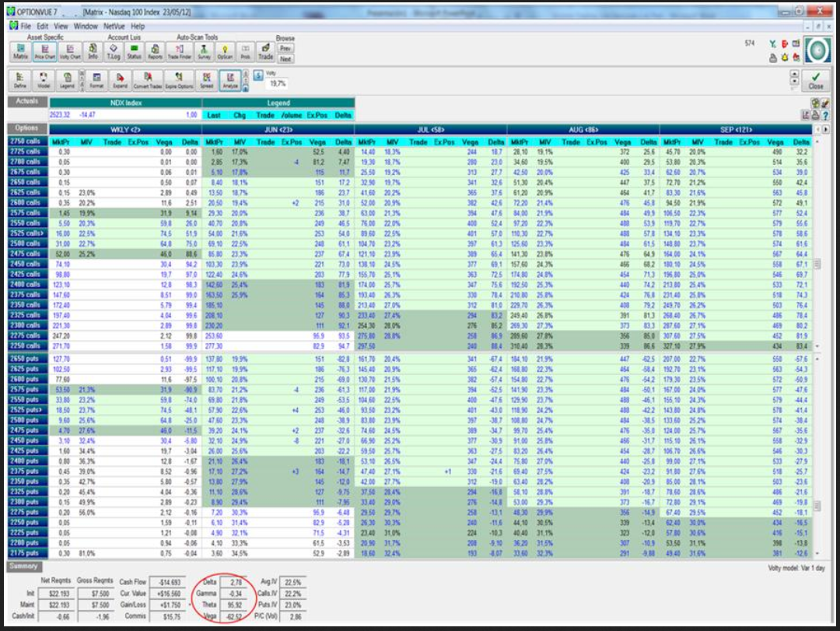Open the Spread tool
The width and height of the screenshot is (840, 631).
click(207, 80)
